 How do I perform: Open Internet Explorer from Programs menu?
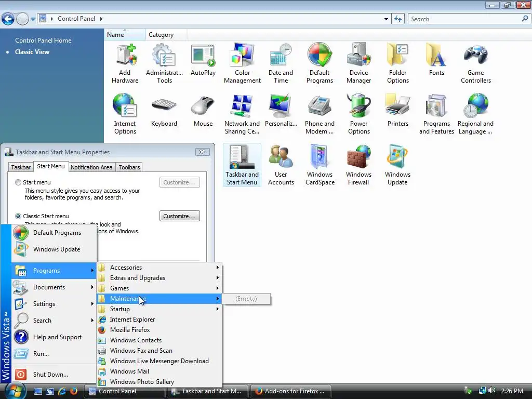(159, 320)
